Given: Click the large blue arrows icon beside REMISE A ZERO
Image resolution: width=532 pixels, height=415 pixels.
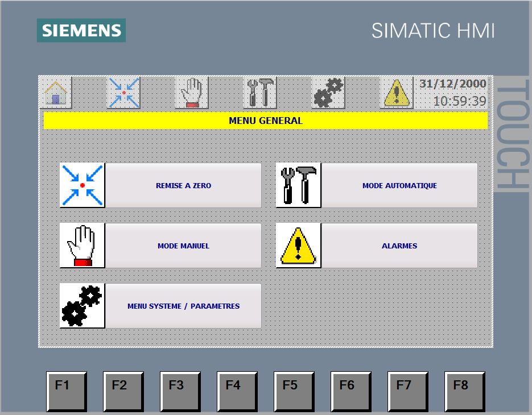Looking at the screenshot, I should (x=83, y=185).
